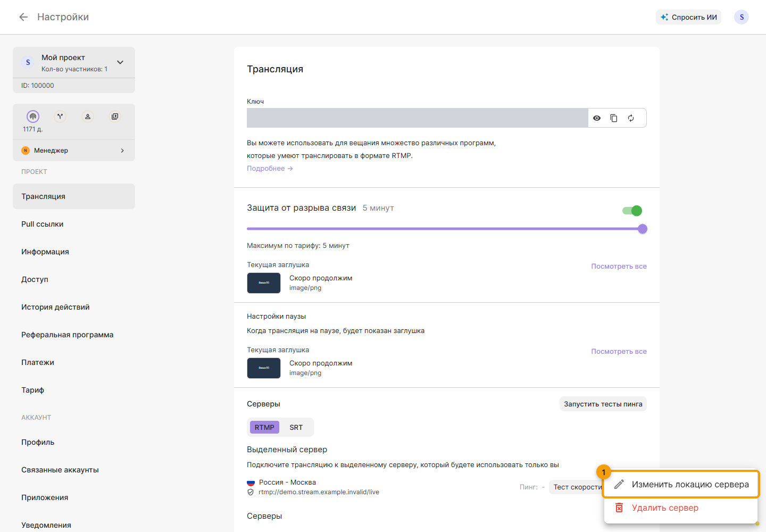Go to Информация settings section
This screenshot has width=766, height=532.
(x=74, y=252)
